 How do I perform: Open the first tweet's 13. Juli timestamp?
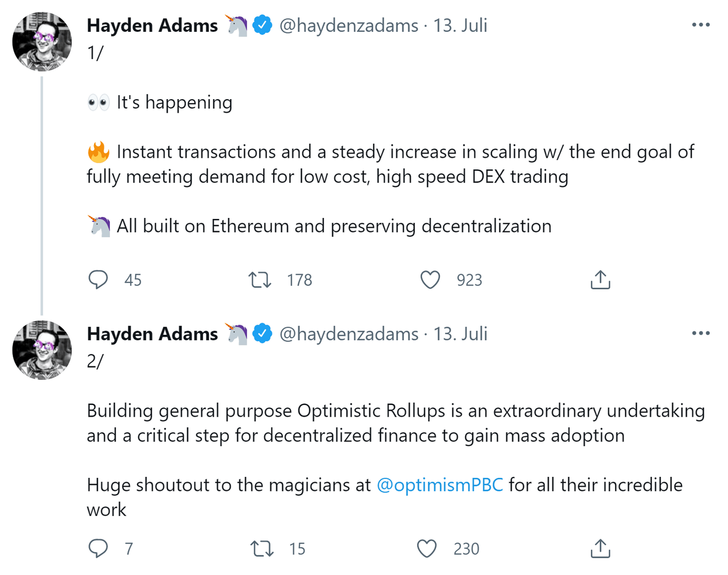460,25
